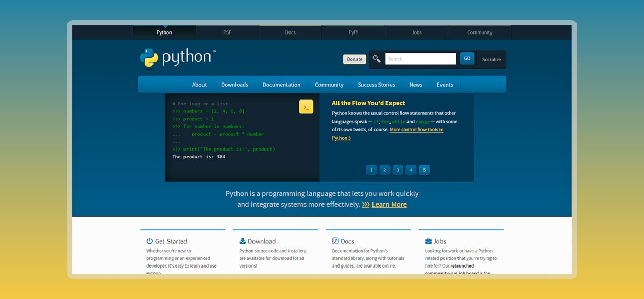Click the GO search button
This screenshot has height=299, width=644.
click(467, 59)
